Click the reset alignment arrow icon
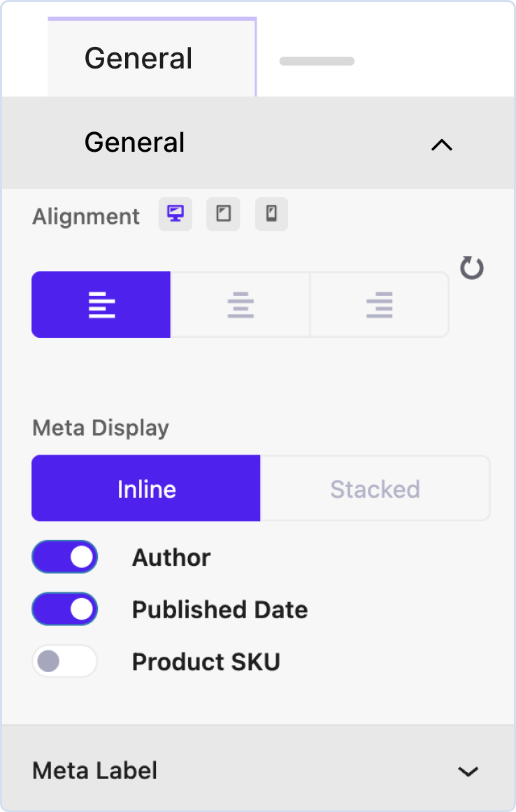 pyautogui.click(x=472, y=268)
